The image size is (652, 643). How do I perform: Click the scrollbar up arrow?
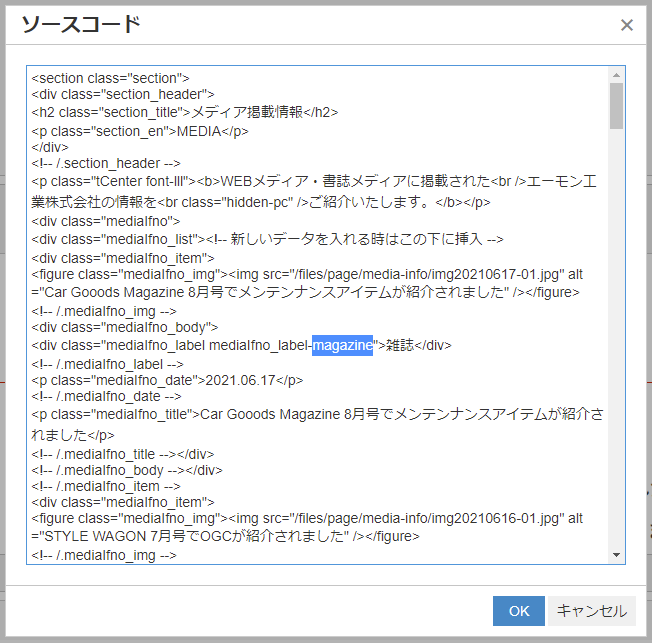coord(616,75)
